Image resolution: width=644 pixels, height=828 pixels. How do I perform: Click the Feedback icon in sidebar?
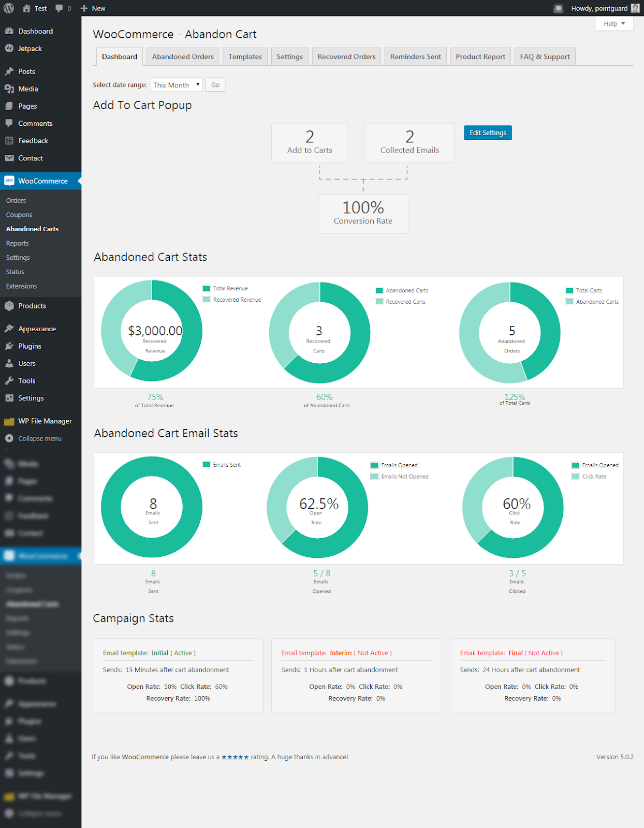[x=9, y=141]
